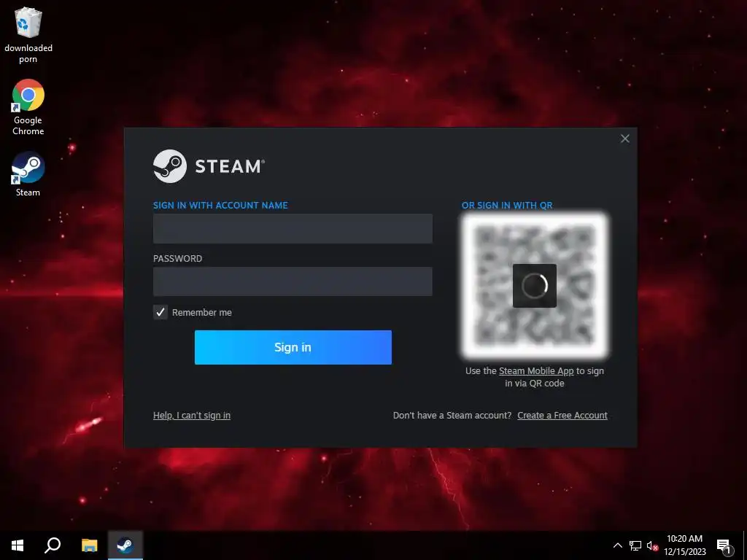747x560 pixels.
Task: Open the Recycle Bin desktop icon
Action: tap(28, 35)
